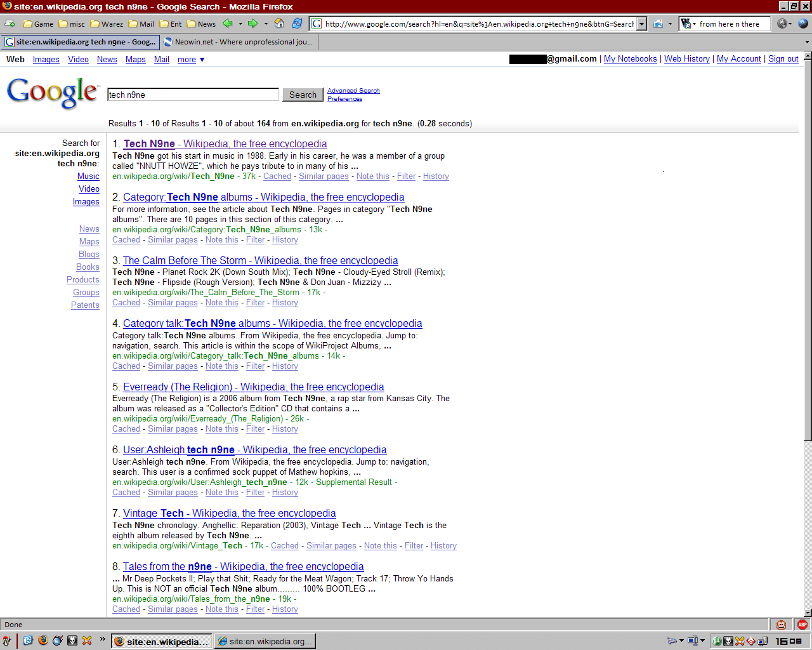
Task: Go to the Home page icon
Action: coord(279,24)
